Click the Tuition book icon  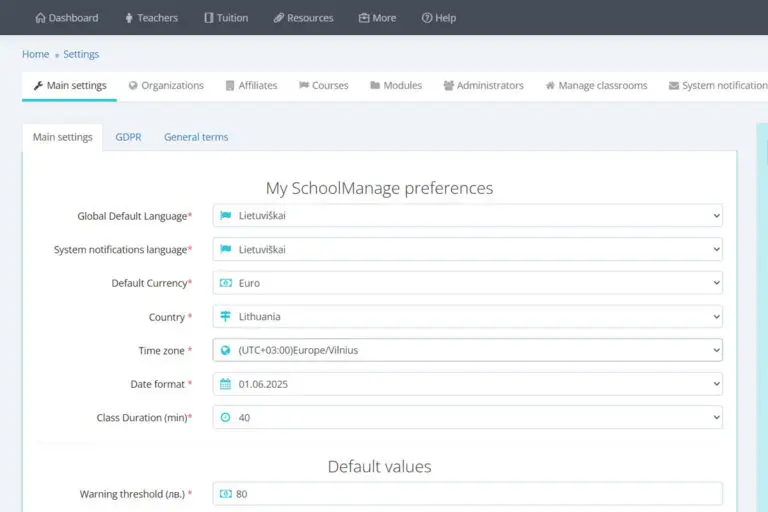209,18
